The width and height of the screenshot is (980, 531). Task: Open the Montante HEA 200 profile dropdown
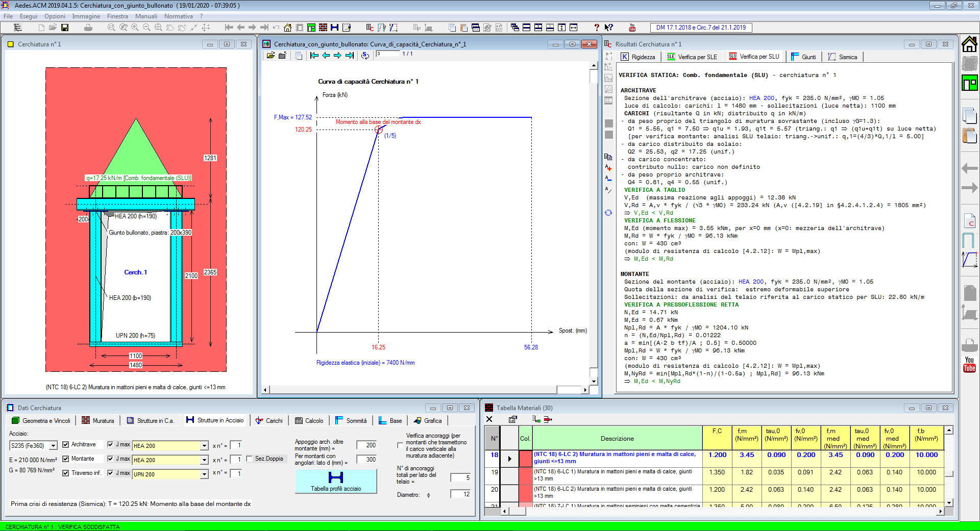[204, 460]
